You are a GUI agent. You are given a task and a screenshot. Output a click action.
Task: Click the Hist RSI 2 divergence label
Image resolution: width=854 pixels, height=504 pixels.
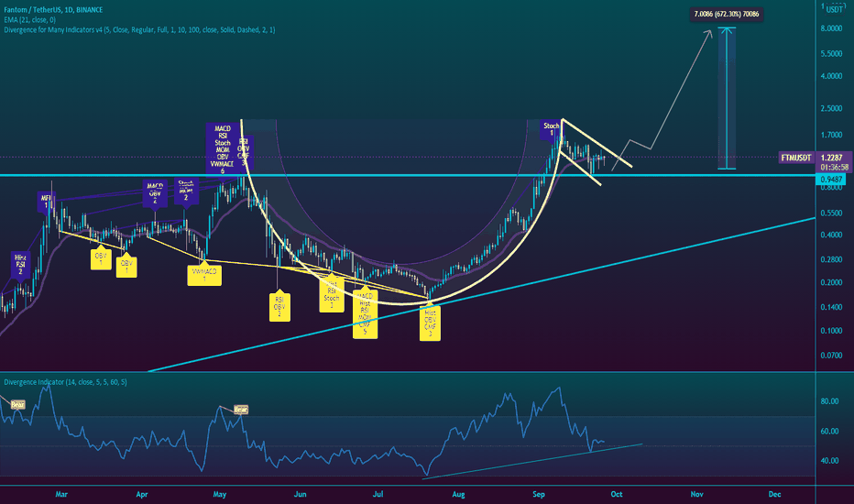click(x=21, y=264)
